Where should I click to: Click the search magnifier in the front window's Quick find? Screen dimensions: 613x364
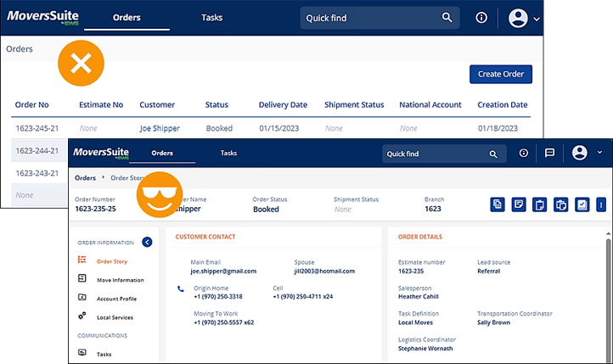[493, 154]
